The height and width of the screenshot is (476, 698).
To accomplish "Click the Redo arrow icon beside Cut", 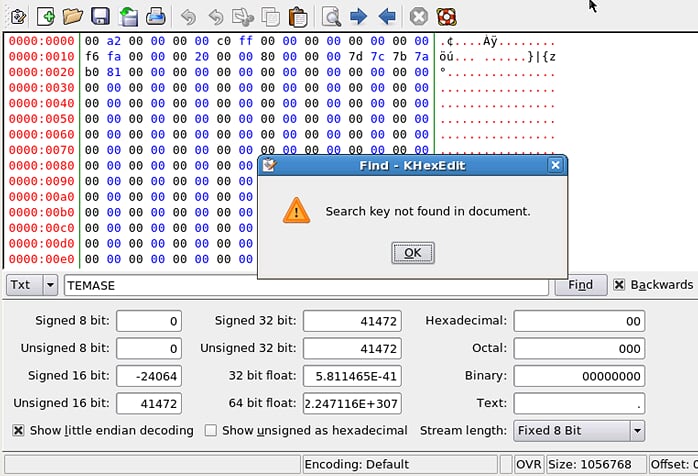I will point(215,17).
